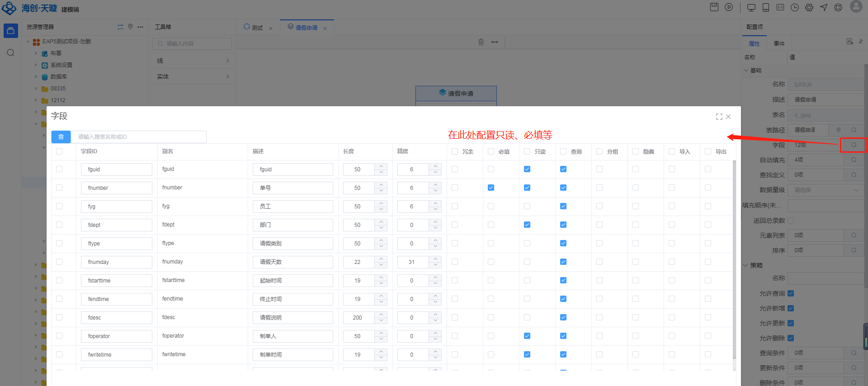
Task: Expand the 字段 dialog to fullscreen
Action: coord(719,117)
